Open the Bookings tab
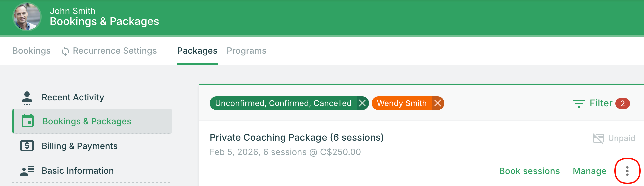Screen dimensions: 644x186 point(31,51)
